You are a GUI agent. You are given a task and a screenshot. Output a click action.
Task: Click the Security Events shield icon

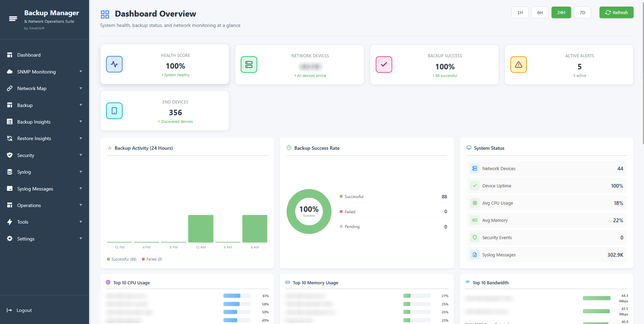[x=475, y=237]
